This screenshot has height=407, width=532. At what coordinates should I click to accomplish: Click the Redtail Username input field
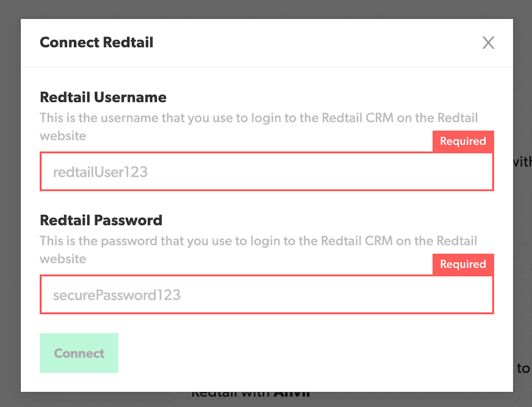(x=267, y=172)
